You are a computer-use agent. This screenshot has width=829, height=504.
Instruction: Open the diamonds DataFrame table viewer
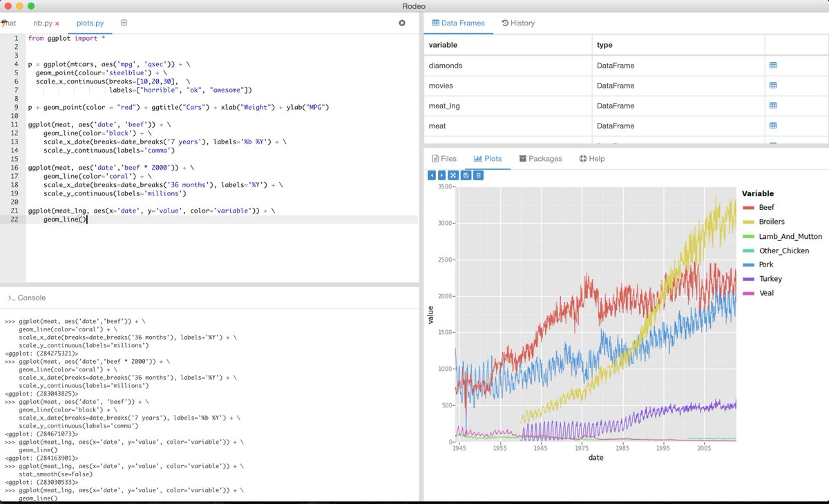773,66
